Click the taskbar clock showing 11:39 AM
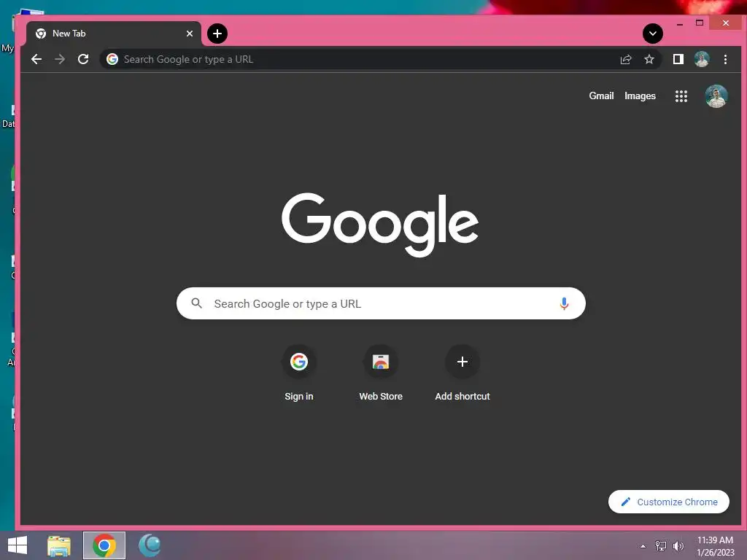 [x=716, y=546]
